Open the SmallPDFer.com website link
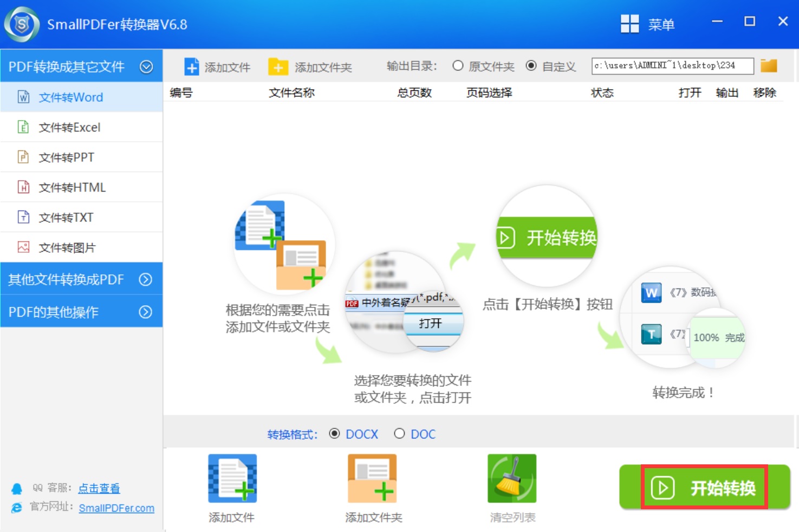 click(116, 508)
